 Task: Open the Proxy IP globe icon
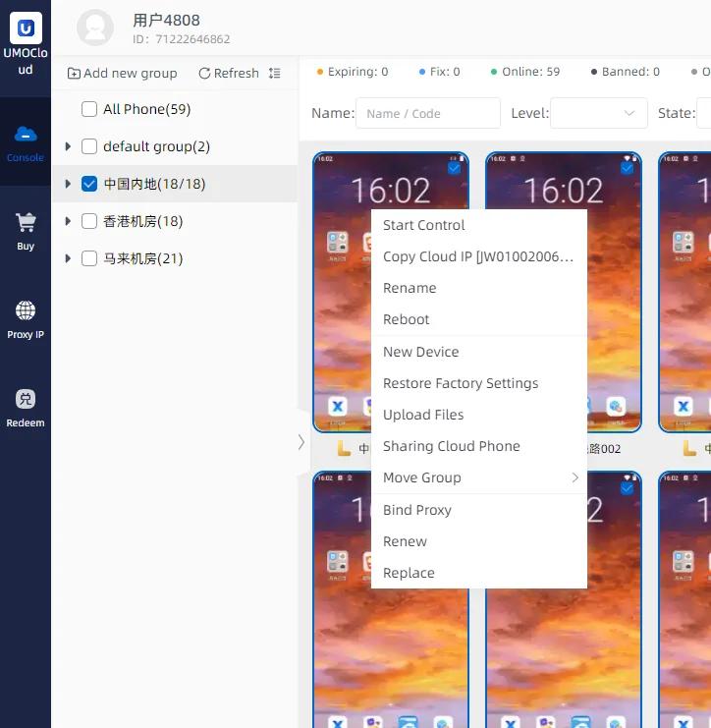26,310
